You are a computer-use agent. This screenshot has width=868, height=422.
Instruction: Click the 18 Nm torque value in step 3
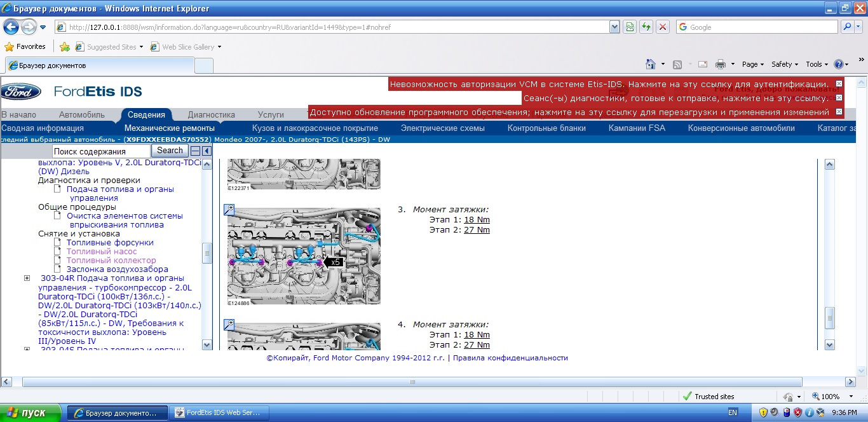[477, 220]
